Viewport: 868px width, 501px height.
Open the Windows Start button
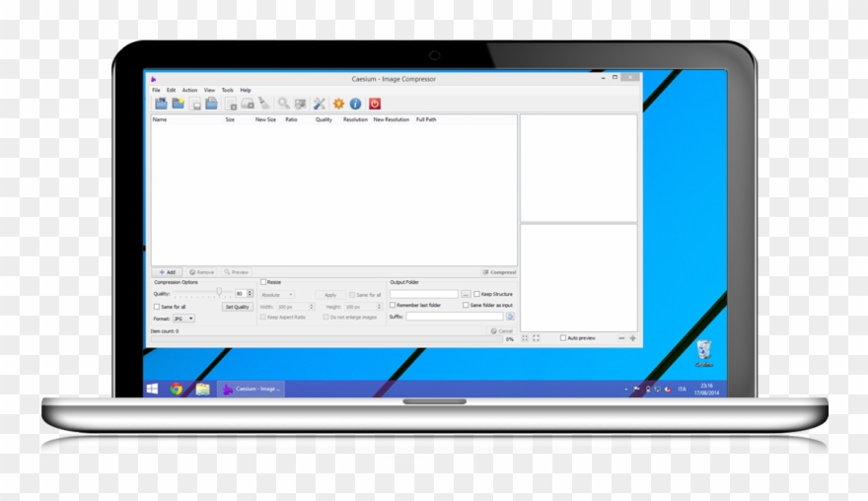pos(152,390)
